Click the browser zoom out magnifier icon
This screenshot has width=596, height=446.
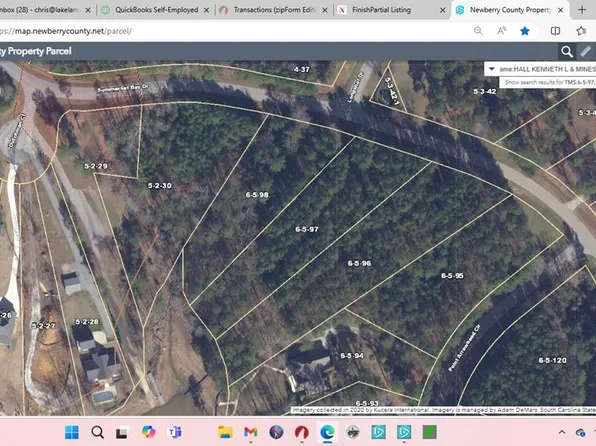(x=478, y=31)
